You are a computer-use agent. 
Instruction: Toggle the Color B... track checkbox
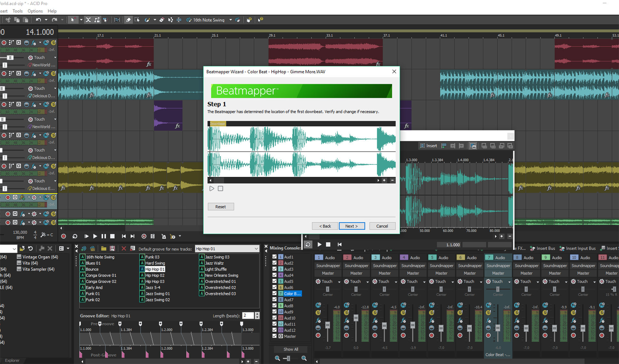tap(274, 293)
